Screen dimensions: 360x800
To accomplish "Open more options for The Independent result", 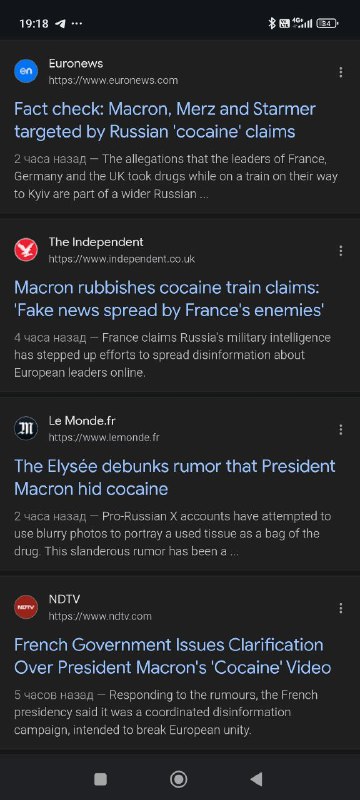I will [x=341, y=251].
